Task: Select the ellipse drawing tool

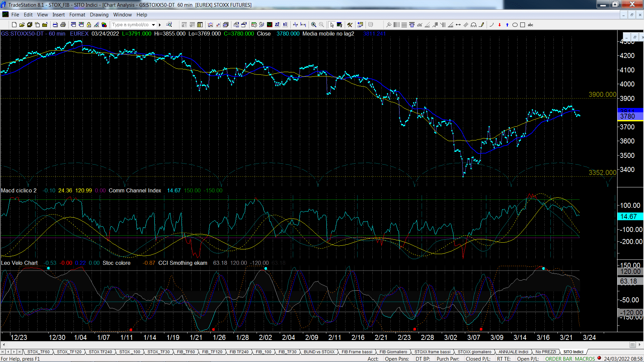Action: click(x=515, y=24)
